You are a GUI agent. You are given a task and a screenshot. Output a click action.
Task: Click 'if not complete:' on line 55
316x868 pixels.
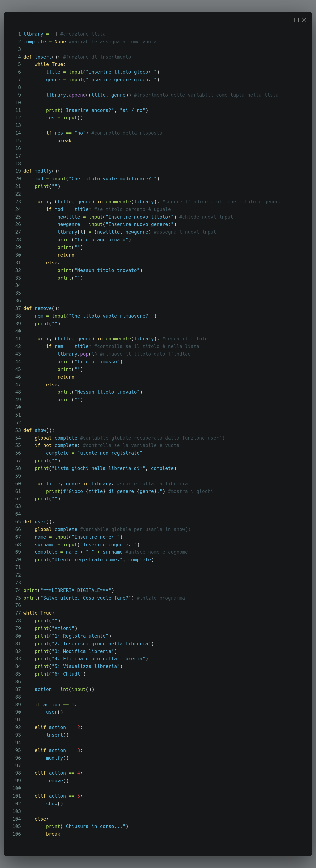click(x=57, y=446)
